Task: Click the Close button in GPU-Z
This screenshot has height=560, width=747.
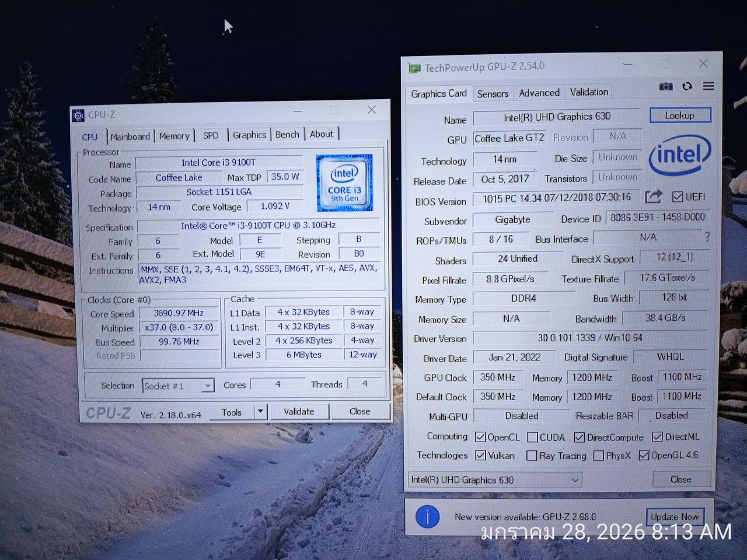Action: coord(681,480)
